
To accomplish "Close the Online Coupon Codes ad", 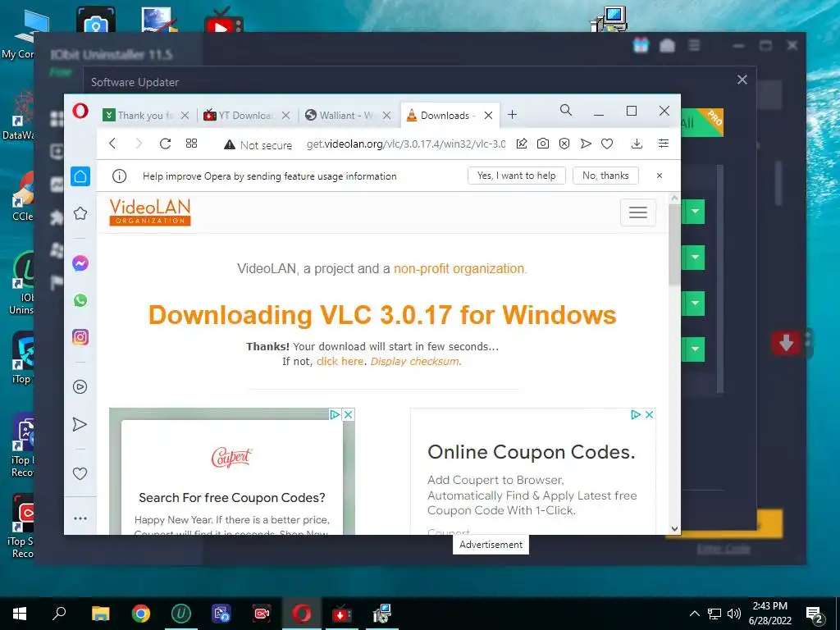I will (x=650, y=414).
